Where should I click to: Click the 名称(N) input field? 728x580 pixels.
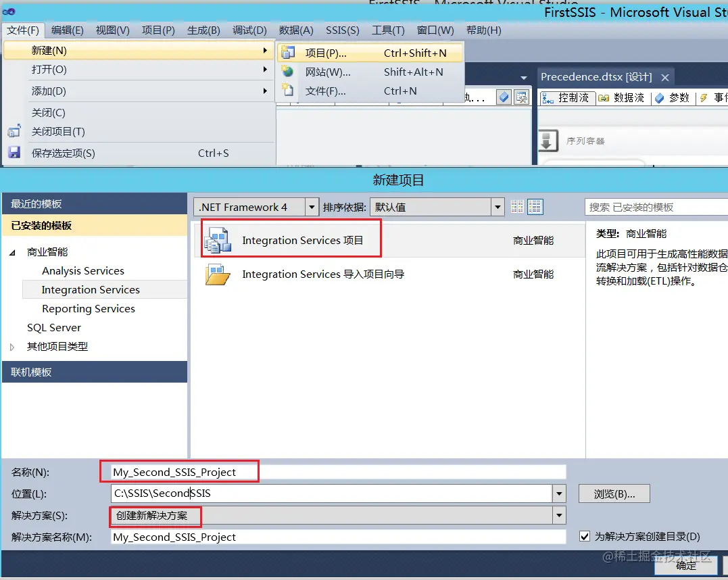338,473
